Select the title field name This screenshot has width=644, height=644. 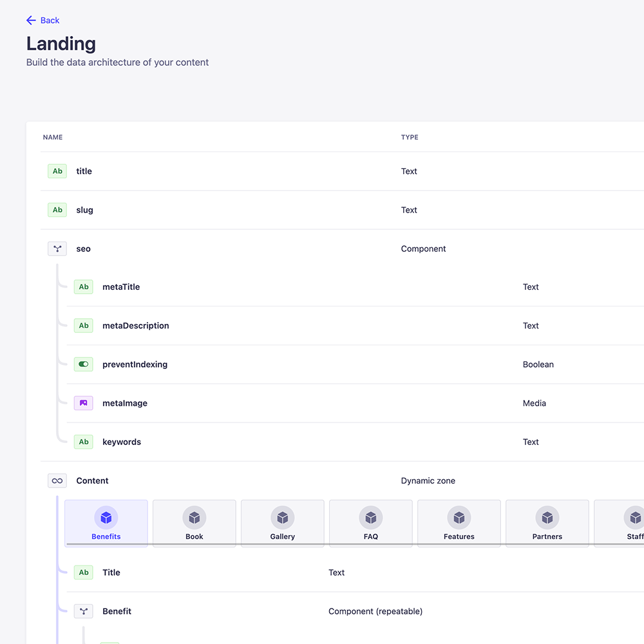84,171
